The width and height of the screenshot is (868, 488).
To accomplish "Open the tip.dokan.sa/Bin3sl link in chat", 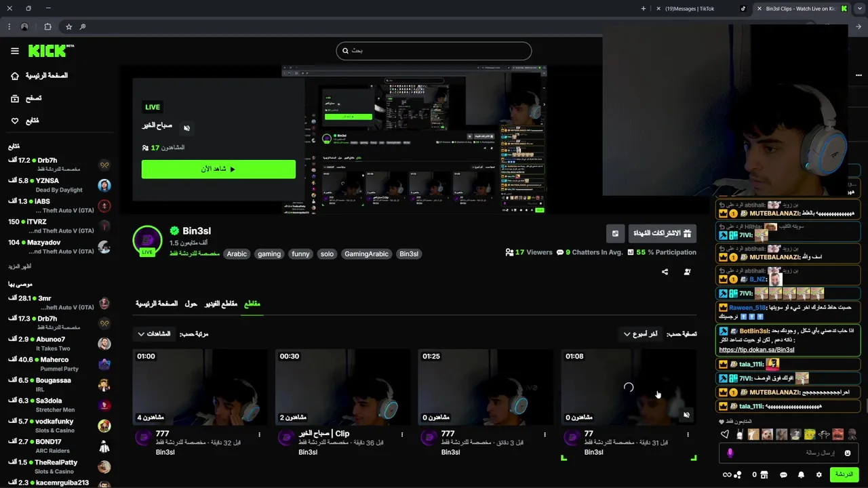I will tap(756, 350).
